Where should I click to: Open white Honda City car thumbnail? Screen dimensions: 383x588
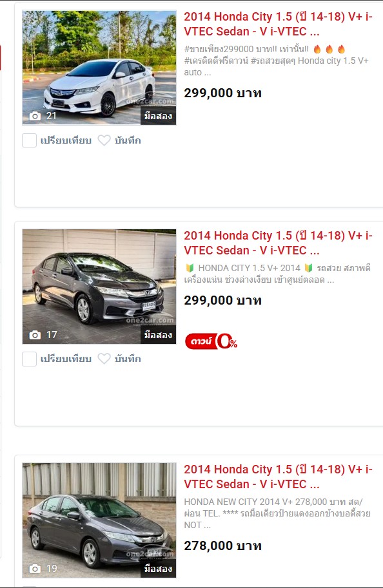(99, 68)
